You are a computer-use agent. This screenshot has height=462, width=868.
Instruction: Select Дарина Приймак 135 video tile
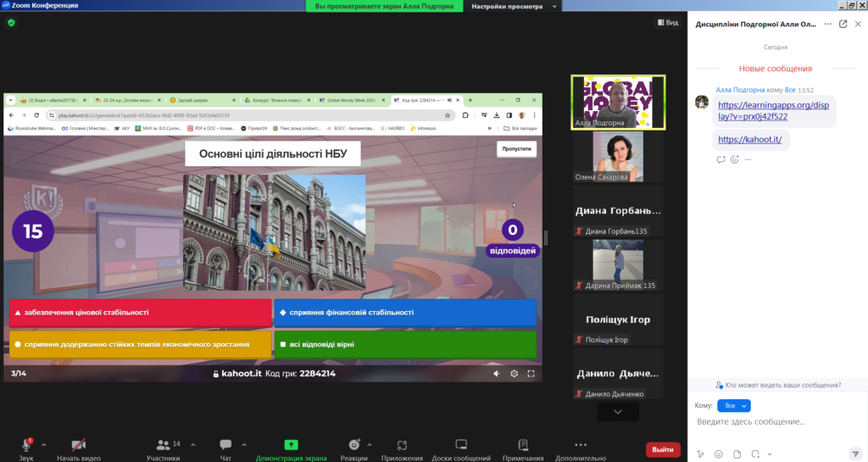point(618,265)
